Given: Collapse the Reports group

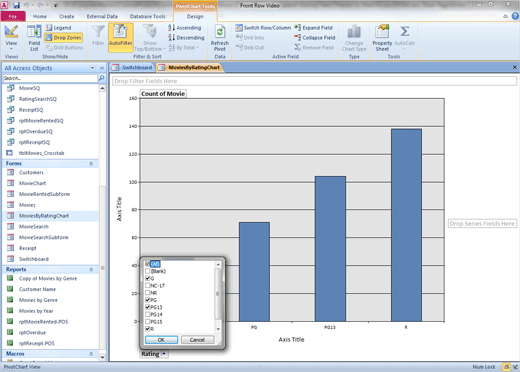Looking at the screenshot, I should click(x=91, y=269).
